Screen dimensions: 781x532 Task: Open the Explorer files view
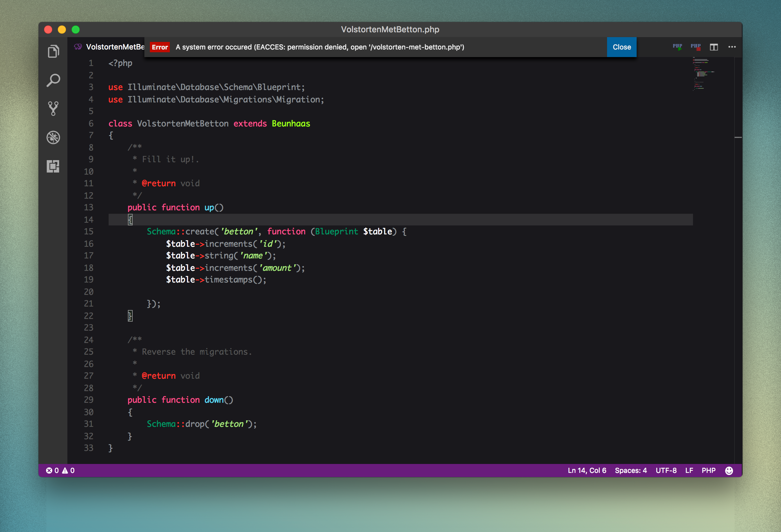(53, 52)
